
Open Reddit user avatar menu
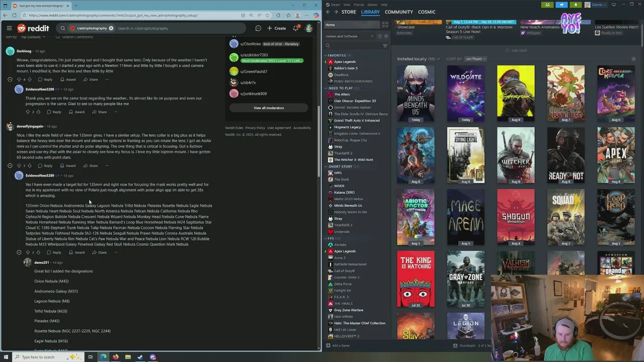click(x=309, y=28)
